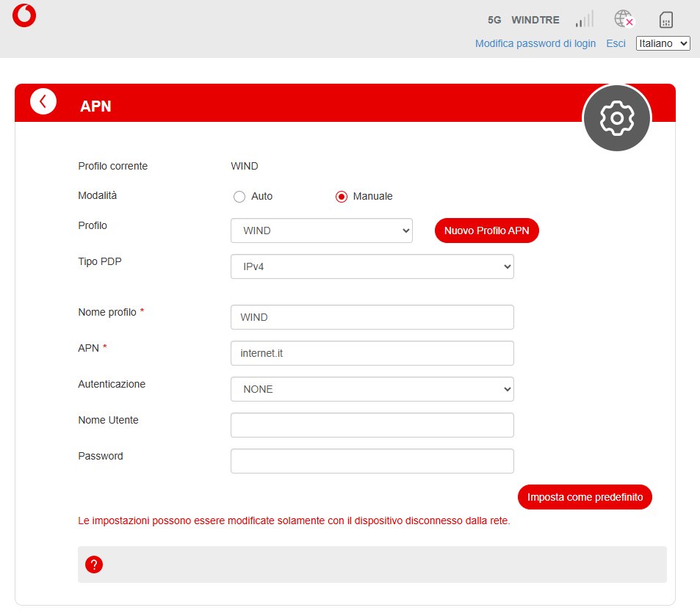Click Modifica password di login link
Viewport: 700px width, 613px height.
coord(535,44)
